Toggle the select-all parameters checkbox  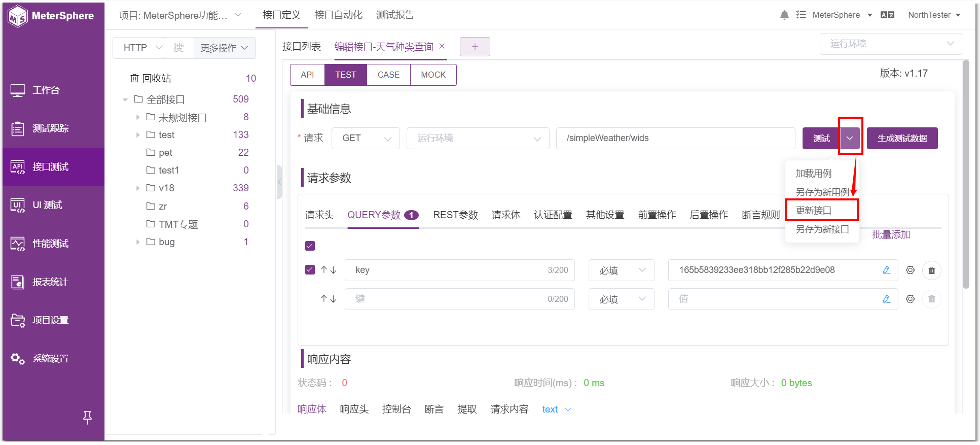[310, 246]
